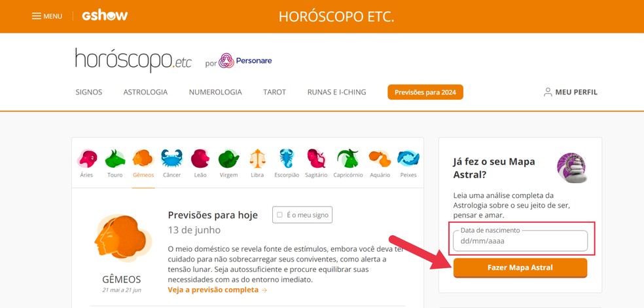The width and height of the screenshot is (644, 308).
Task: Open the NUMEROLOGIA menu item
Action: (x=215, y=92)
